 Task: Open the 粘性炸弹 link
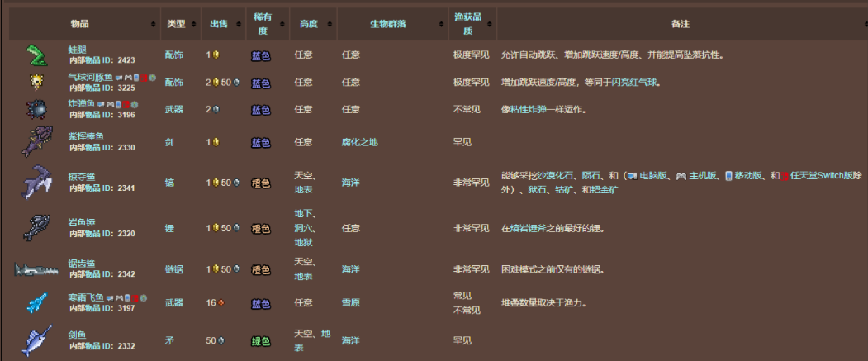(529, 110)
